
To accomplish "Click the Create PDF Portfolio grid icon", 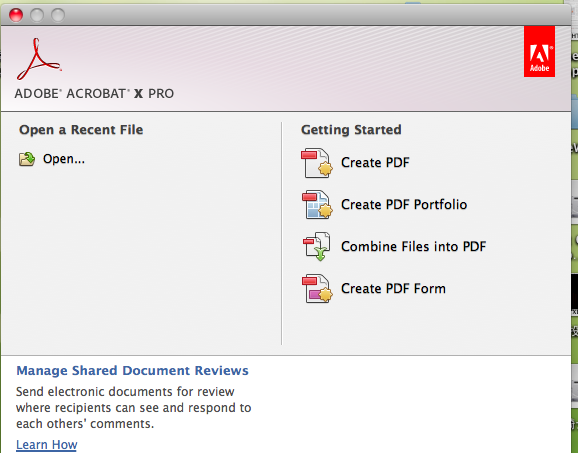I will pos(317,205).
